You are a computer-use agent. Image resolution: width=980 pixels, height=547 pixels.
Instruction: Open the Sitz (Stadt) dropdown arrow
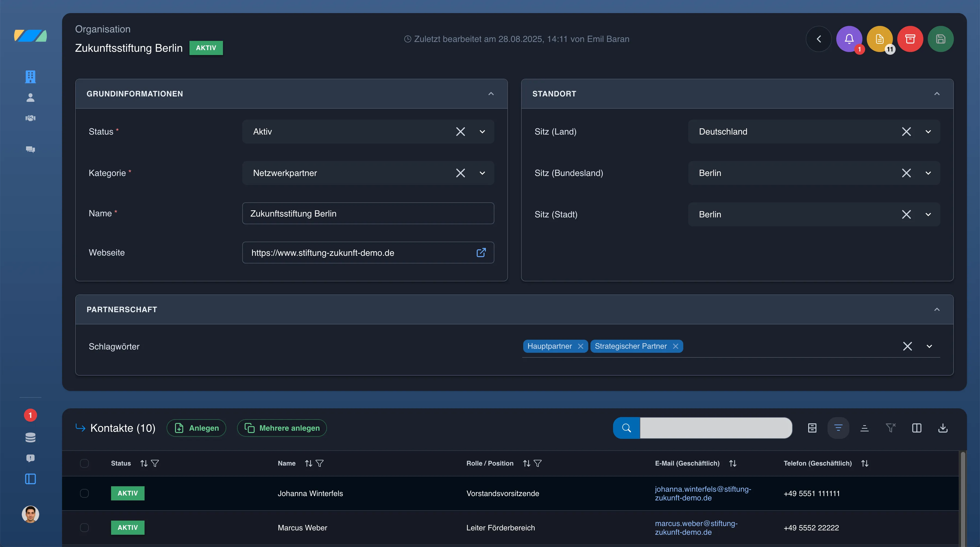pos(928,215)
